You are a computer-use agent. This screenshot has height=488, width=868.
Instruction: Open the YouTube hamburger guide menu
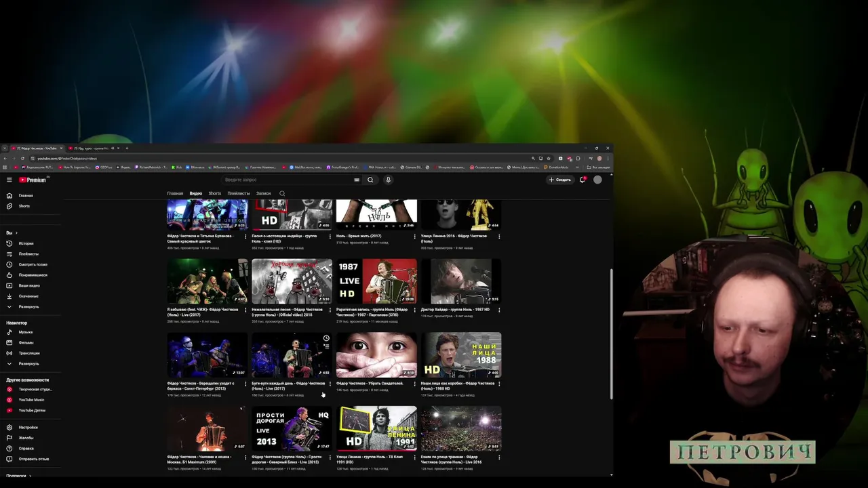click(x=9, y=180)
